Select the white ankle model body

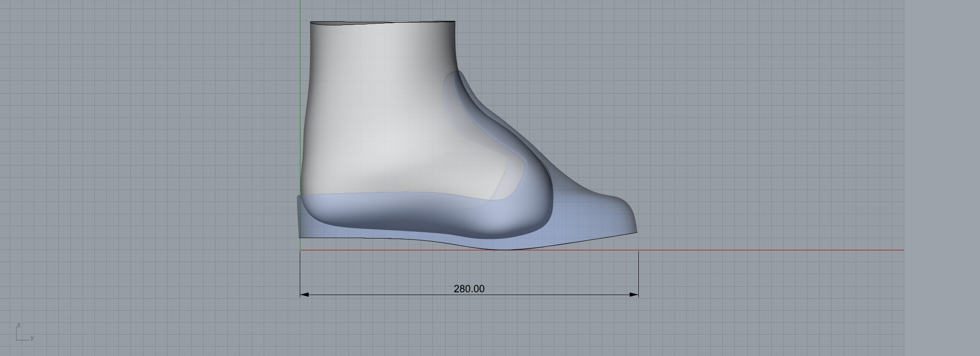(379, 111)
